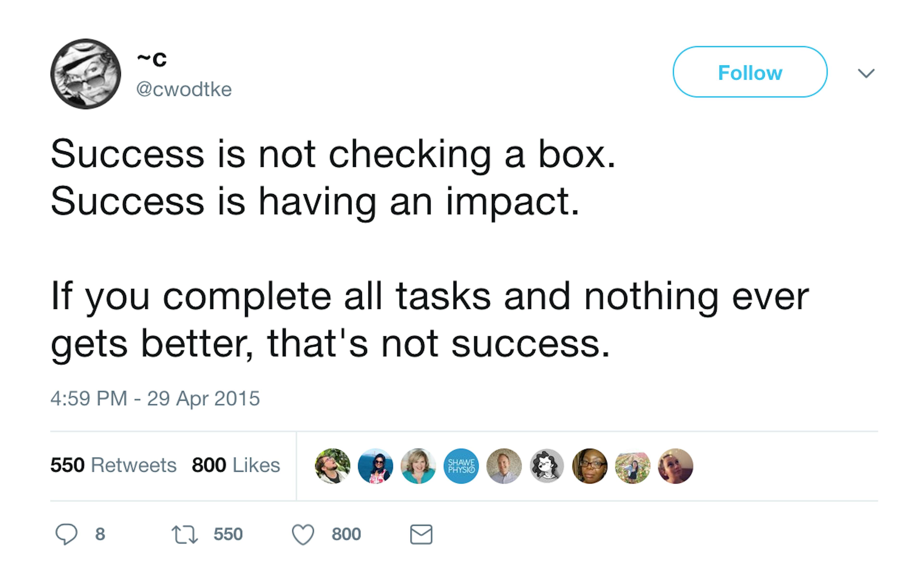Viewport: 924px width, 586px height.
Task: Click the first liker avatar with beard
Action: click(333, 466)
